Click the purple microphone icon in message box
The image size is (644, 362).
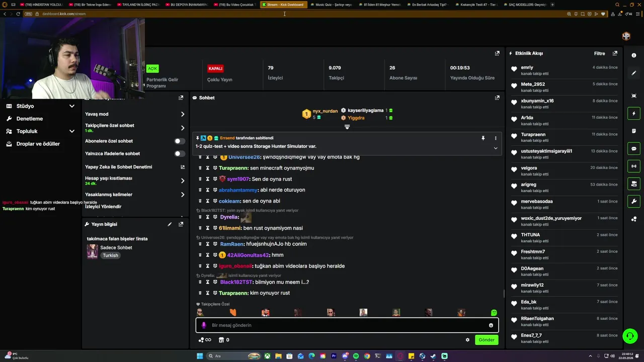[x=204, y=325]
